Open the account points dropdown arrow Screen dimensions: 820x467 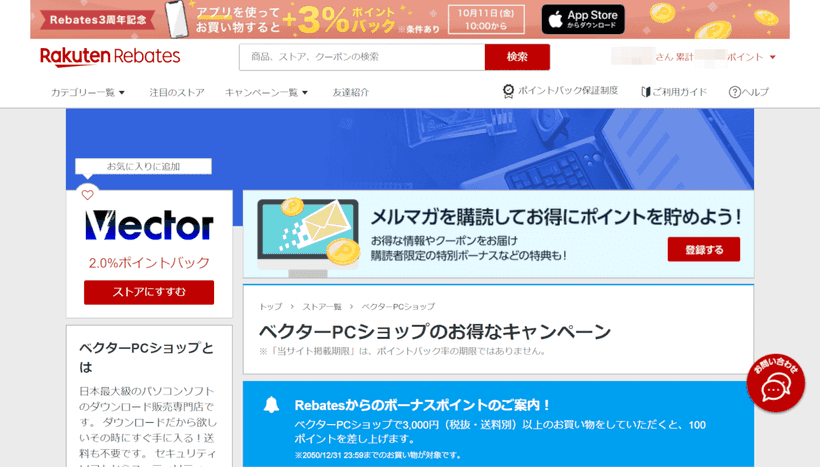point(772,57)
